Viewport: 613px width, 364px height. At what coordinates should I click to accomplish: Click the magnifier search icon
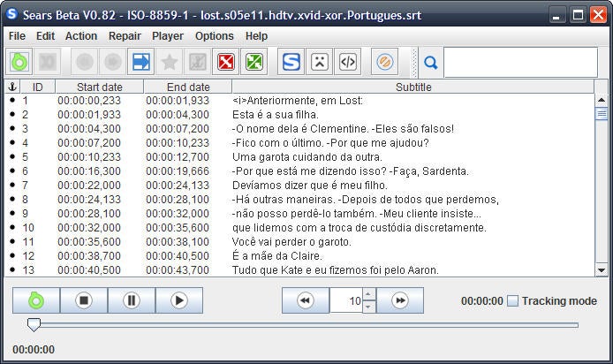tap(430, 62)
